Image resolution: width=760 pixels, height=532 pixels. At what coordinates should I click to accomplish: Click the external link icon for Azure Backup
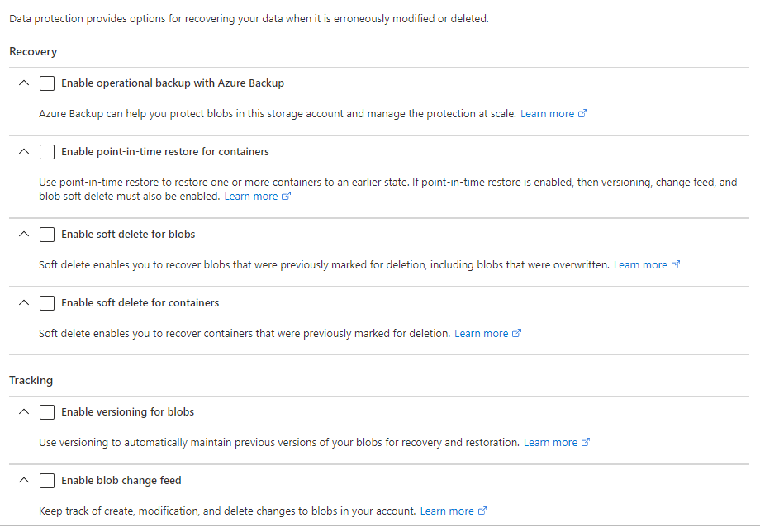(x=582, y=114)
